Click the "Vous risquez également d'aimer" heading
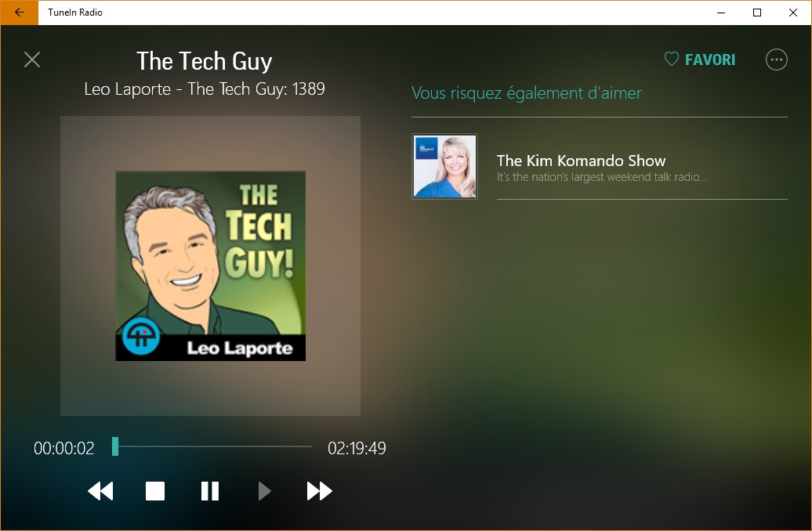This screenshot has width=812, height=531. (x=527, y=93)
